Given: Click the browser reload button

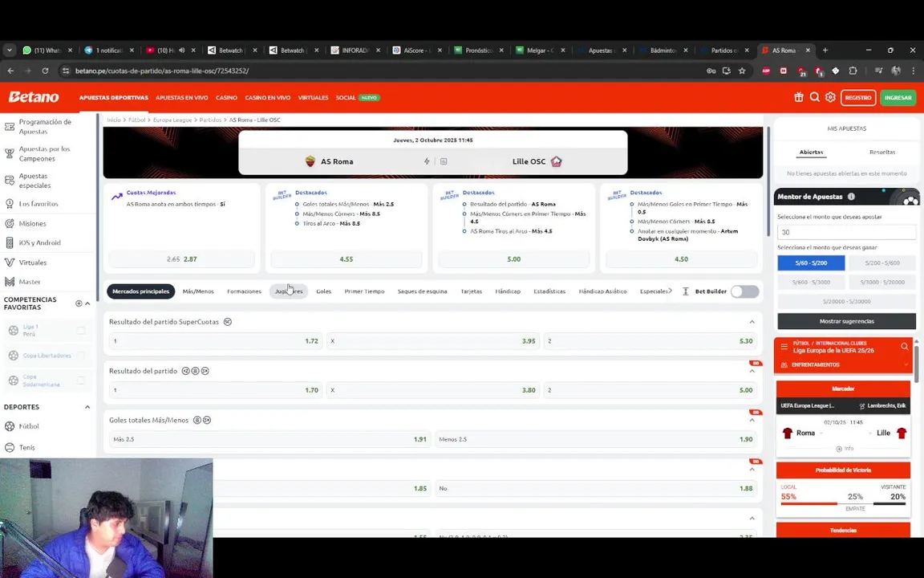Looking at the screenshot, I should [45, 71].
